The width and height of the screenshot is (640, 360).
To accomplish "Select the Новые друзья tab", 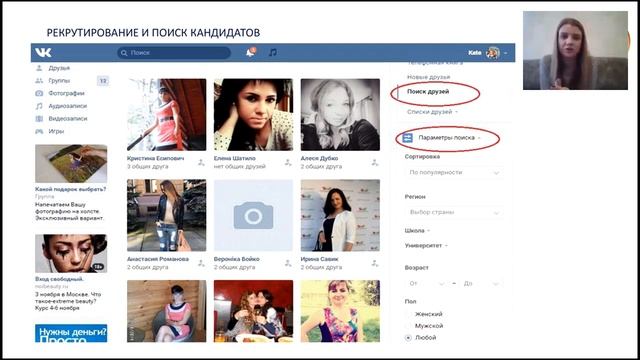I will (428, 77).
